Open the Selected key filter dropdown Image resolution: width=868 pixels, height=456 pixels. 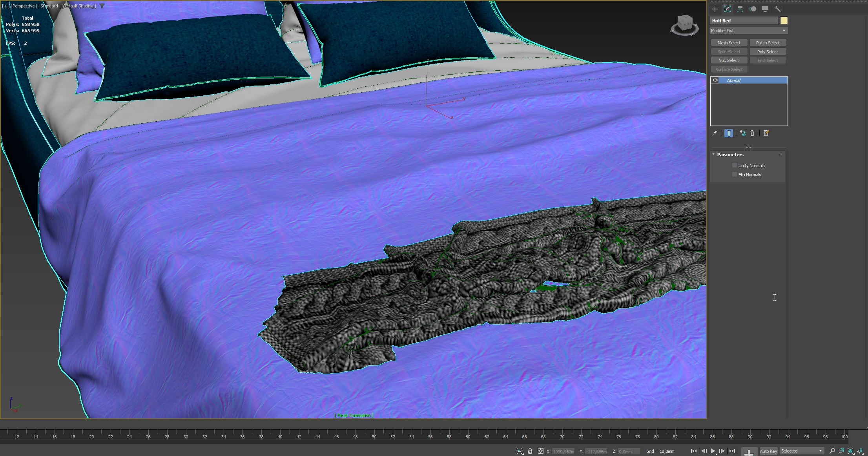click(801, 451)
